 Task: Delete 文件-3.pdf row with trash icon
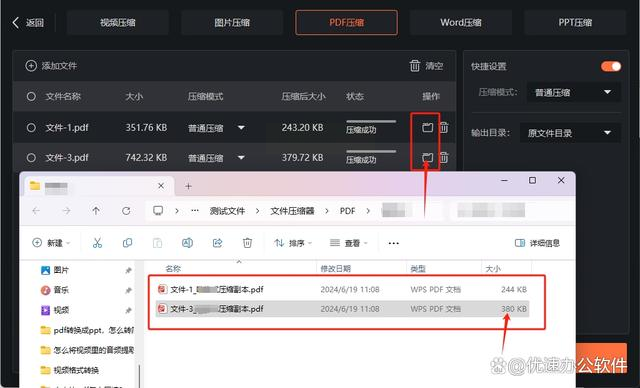click(444, 157)
